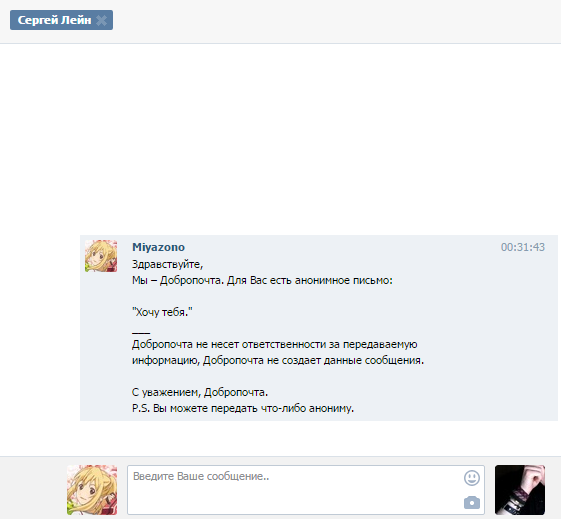The height and width of the screenshot is (519, 561).
Task: Click the 00:31:43 message timestamp
Action: 523,247
